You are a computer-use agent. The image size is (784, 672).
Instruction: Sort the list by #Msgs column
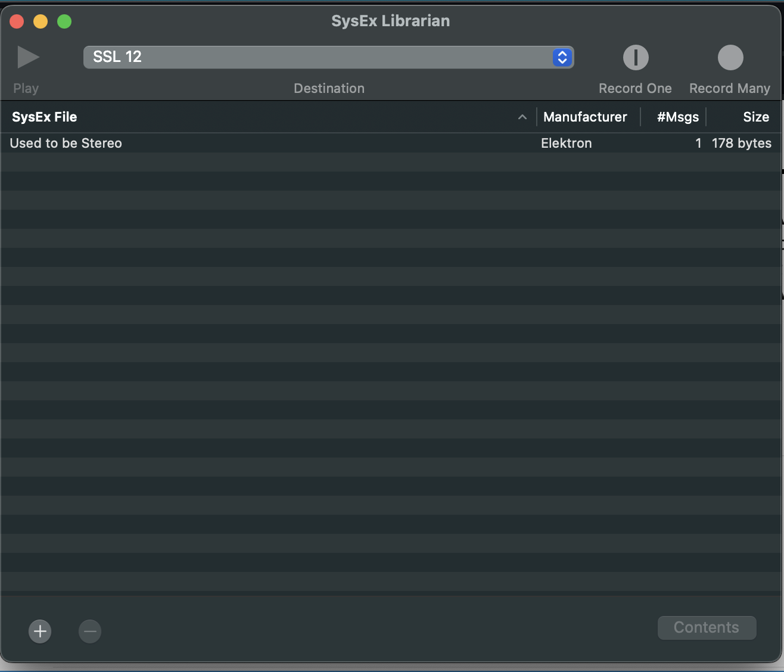pyautogui.click(x=677, y=117)
